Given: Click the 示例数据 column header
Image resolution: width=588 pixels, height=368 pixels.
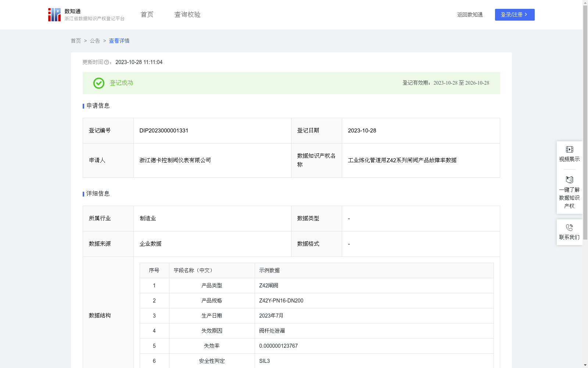Looking at the screenshot, I should pyautogui.click(x=374, y=270).
